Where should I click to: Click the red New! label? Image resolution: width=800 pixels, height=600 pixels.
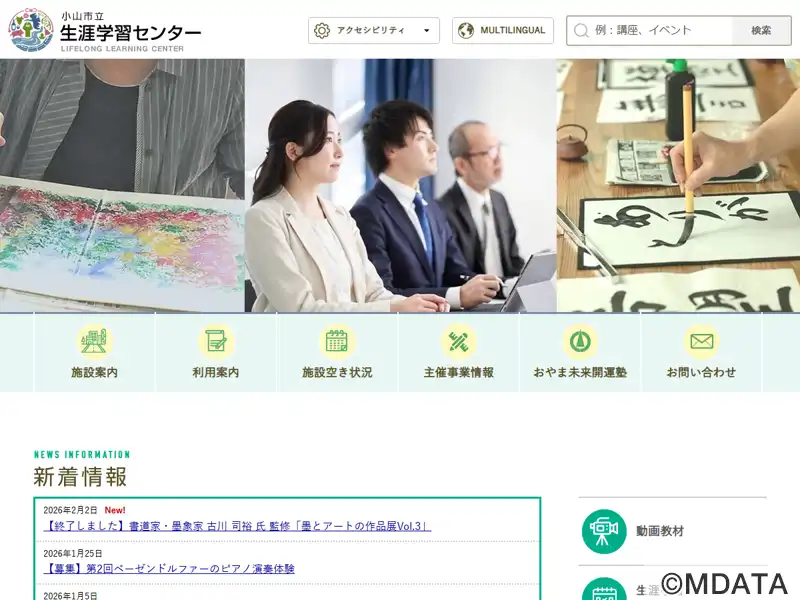point(115,510)
